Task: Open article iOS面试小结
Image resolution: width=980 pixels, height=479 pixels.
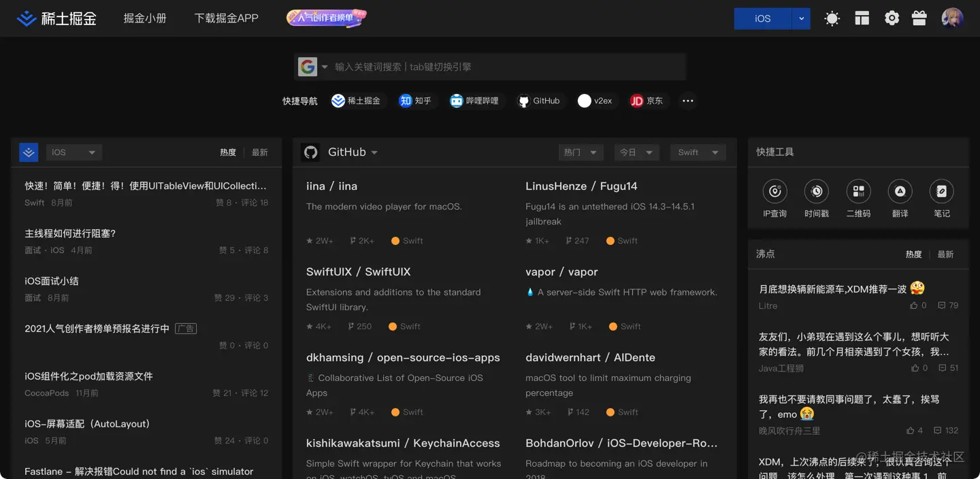Action: (x=52, y=281)
